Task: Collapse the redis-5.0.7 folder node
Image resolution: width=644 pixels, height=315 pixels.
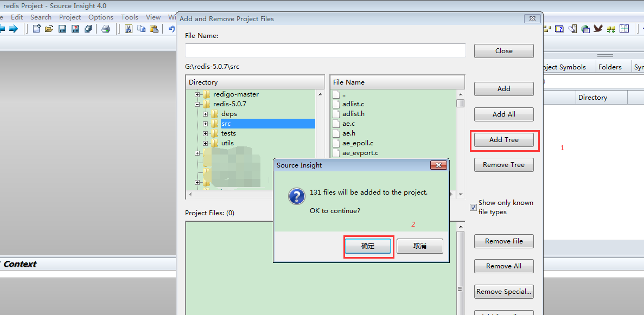Action: pyautogui.click(x=197, y=104)
